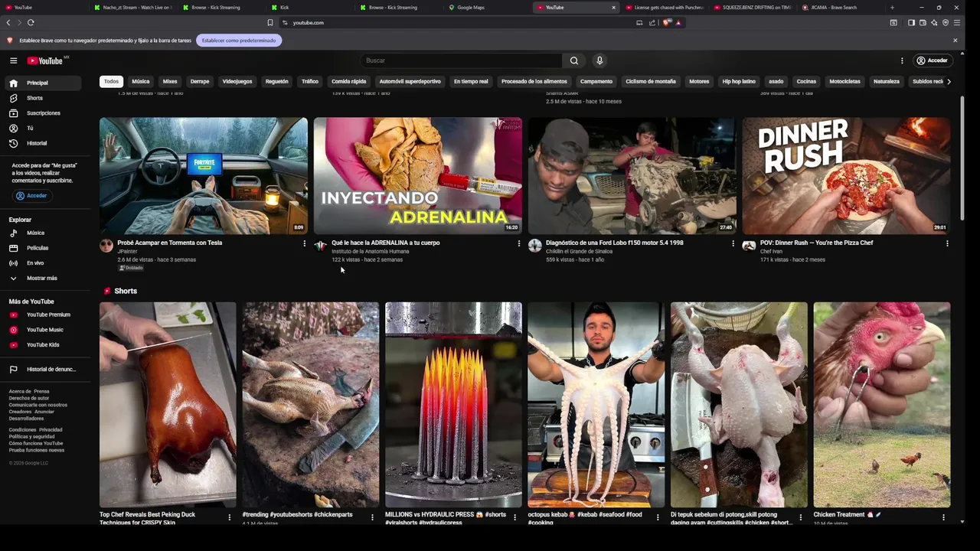This screenshot has height=551, width=980.
Task: Open Brave Shields lion icon
Action: 666,22
